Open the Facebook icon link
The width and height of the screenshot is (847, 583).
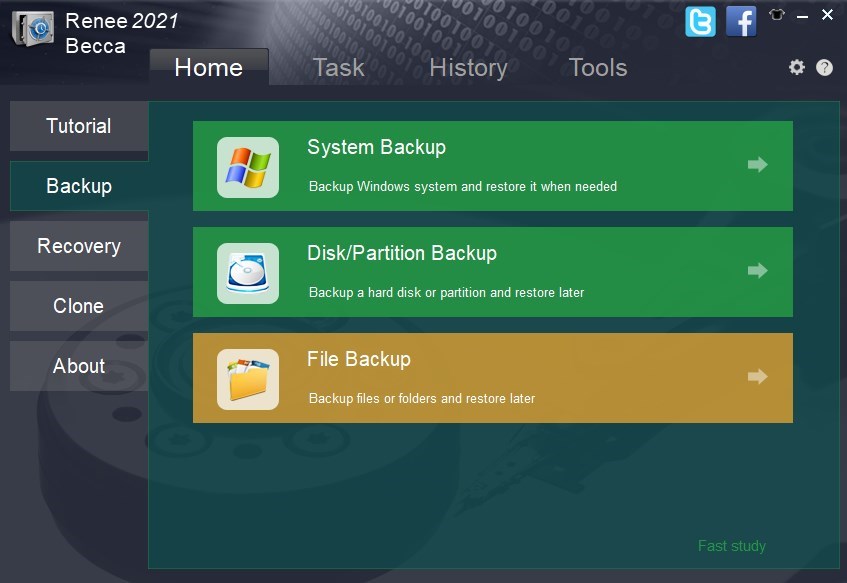[741, 21]
